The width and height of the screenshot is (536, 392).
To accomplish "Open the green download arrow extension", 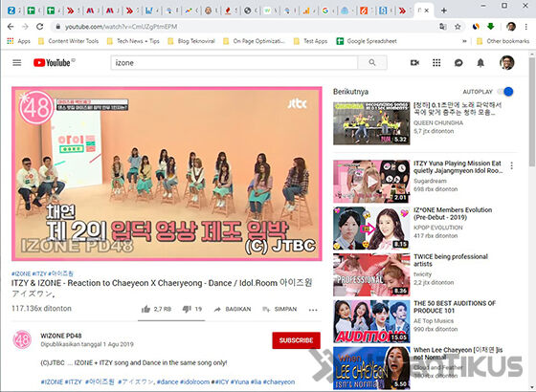I will coord(490,27).
